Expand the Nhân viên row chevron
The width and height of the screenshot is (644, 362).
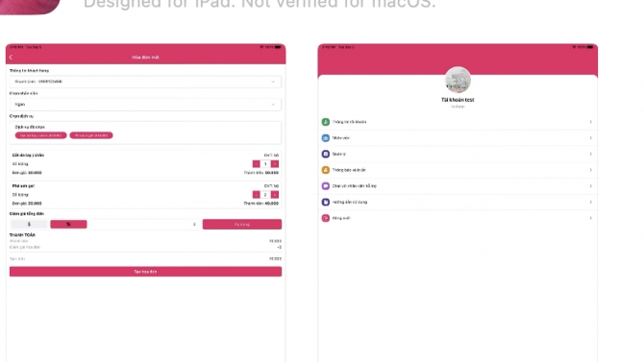590,138
